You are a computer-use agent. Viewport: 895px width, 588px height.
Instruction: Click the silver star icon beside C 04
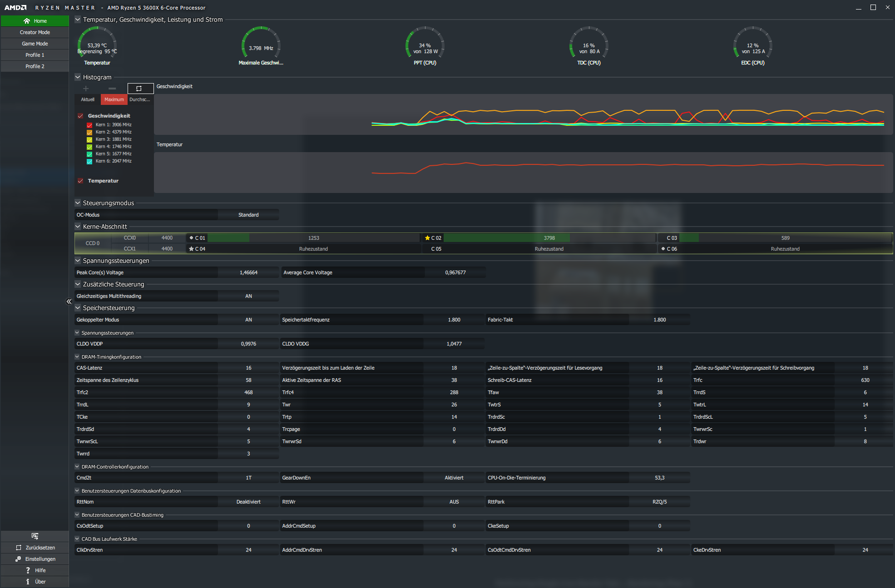coord(191,249)
